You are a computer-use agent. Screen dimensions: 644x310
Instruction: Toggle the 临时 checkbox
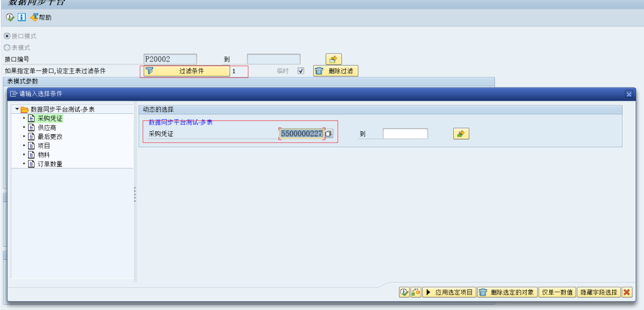[x=301, y=70]
